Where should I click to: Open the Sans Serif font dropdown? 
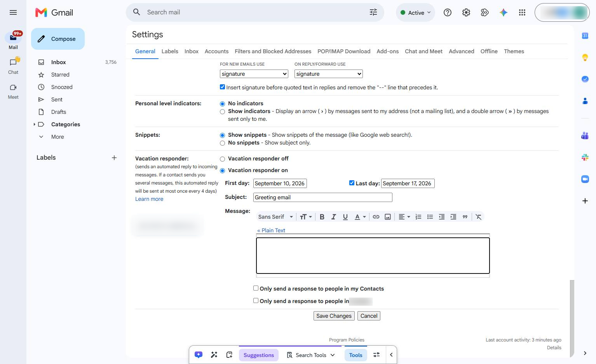(275, 217)
